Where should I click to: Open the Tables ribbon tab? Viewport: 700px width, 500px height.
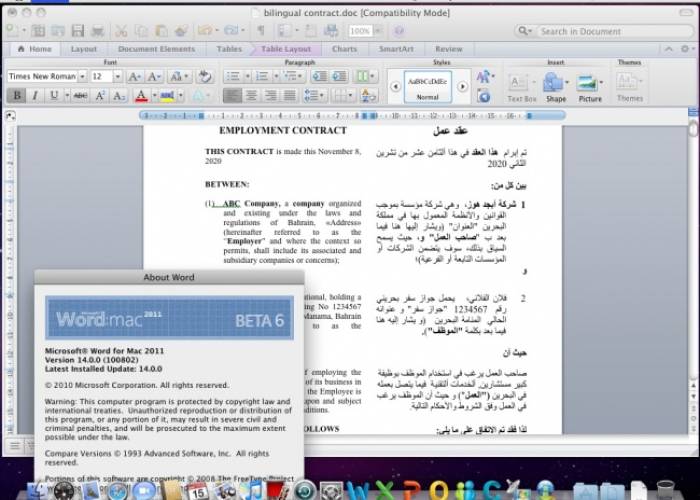pyautogui.click(x=229, y=49)
